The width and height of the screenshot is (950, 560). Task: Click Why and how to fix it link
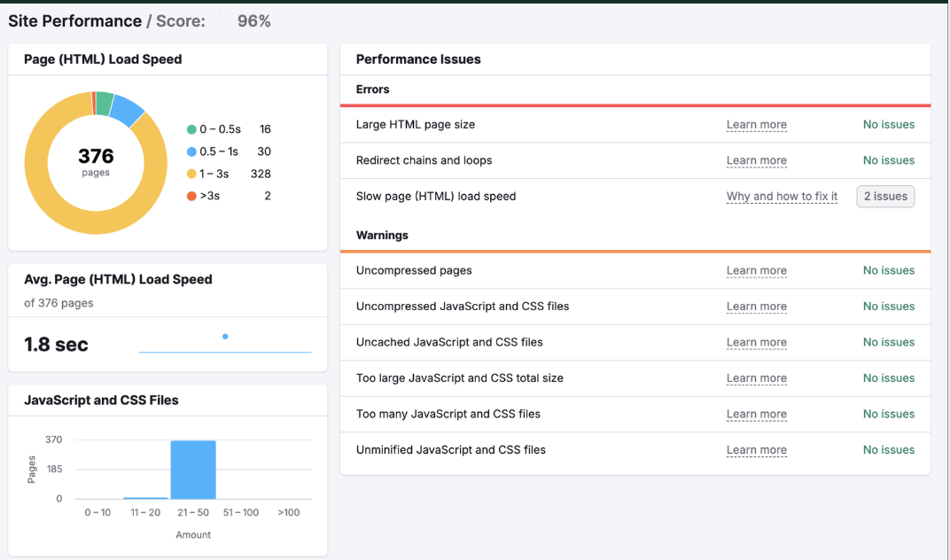click(x=782, y=197)
